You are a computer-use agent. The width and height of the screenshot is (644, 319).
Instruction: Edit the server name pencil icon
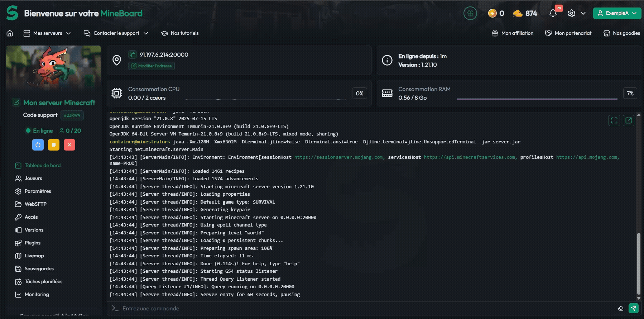pos(16,103)
